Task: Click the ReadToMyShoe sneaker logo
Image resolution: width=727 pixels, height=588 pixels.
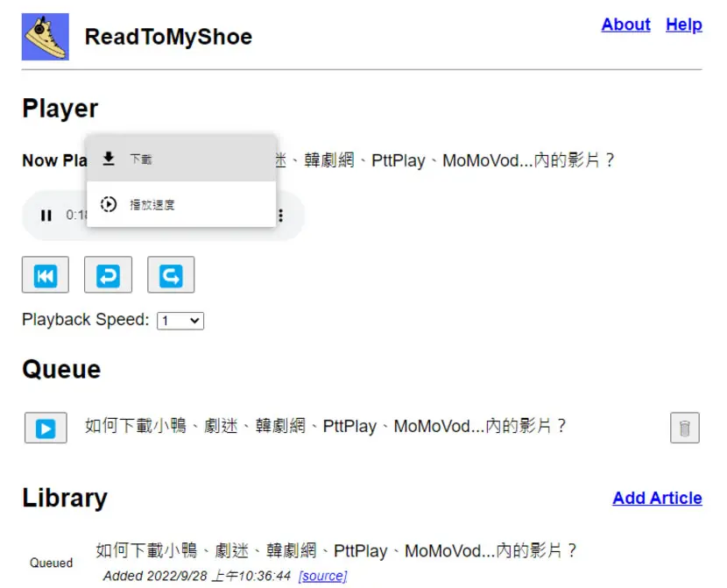Action: tap(46, 37)
